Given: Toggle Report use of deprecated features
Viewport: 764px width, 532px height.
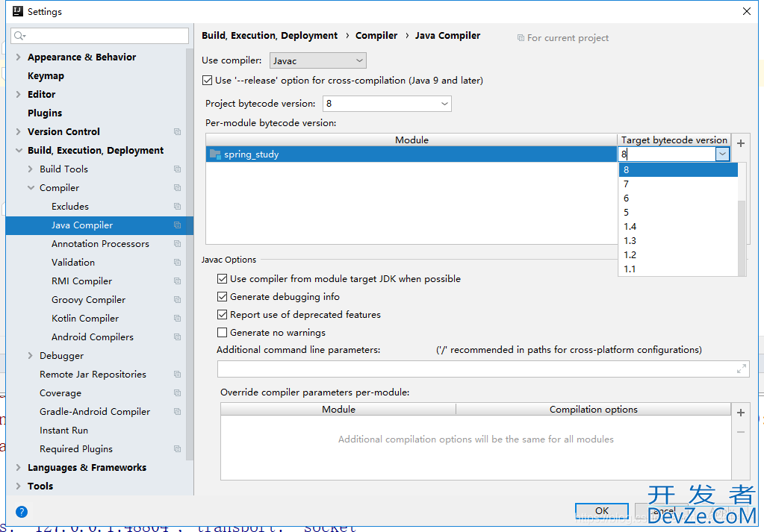Looking at the screenshot, I should pyautogui.click(x=223, y=315).
